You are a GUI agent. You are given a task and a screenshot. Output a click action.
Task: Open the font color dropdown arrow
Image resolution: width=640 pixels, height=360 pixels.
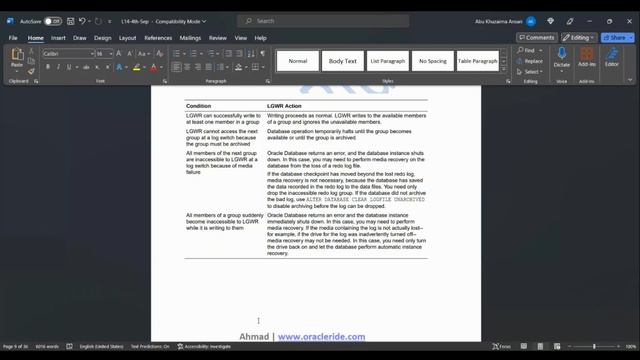[161, 67]
